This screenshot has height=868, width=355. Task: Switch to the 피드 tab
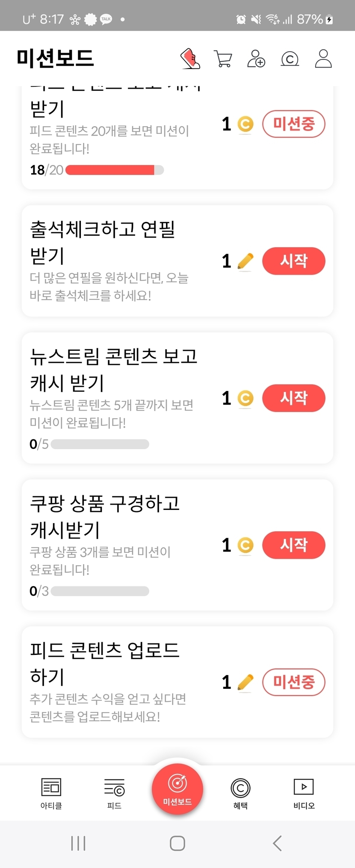114,793
